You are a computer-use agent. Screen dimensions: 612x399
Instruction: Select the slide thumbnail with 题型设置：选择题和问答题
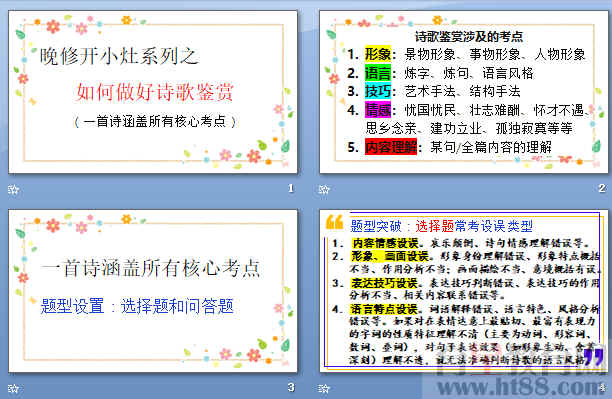(x=153, y=291)
